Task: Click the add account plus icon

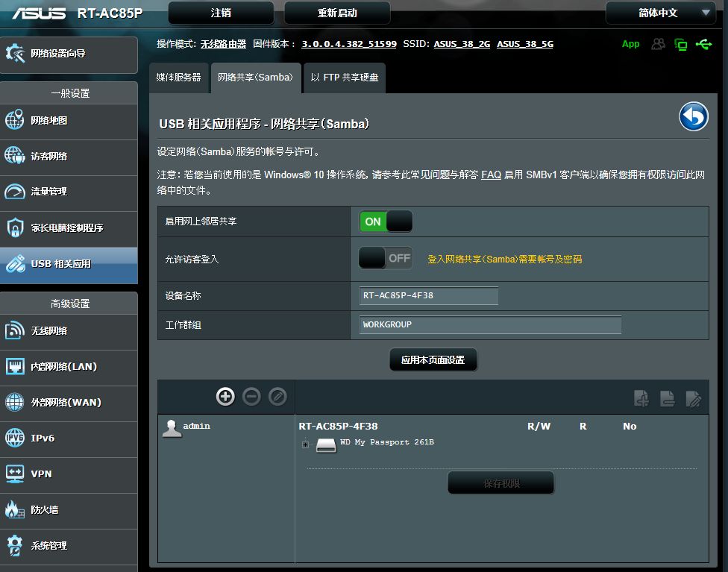Action: pos(225,397)
